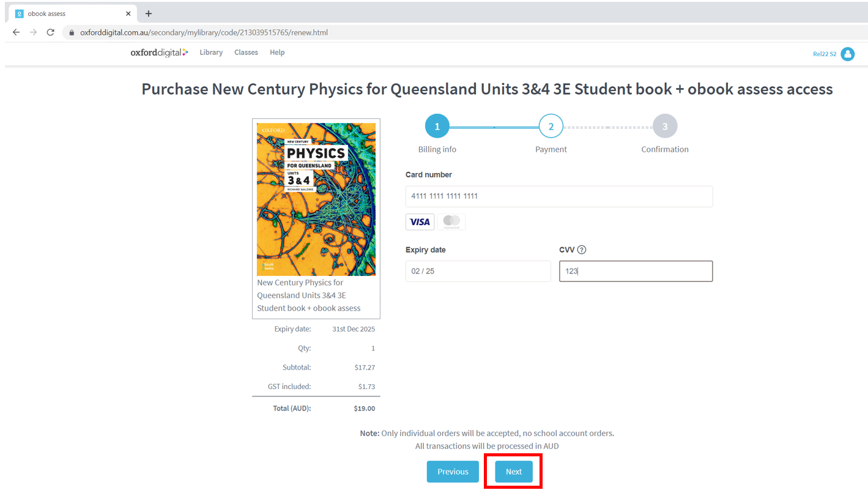Click the browser back arrow
This screenshot has height=501, width=868.
[x=16, y=32]
